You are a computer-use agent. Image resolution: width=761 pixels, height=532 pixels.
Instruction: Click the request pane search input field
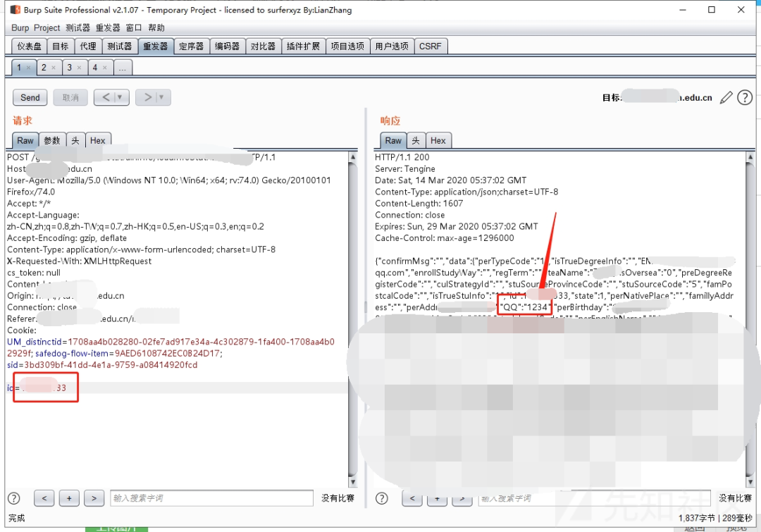(x=211, y=498)
